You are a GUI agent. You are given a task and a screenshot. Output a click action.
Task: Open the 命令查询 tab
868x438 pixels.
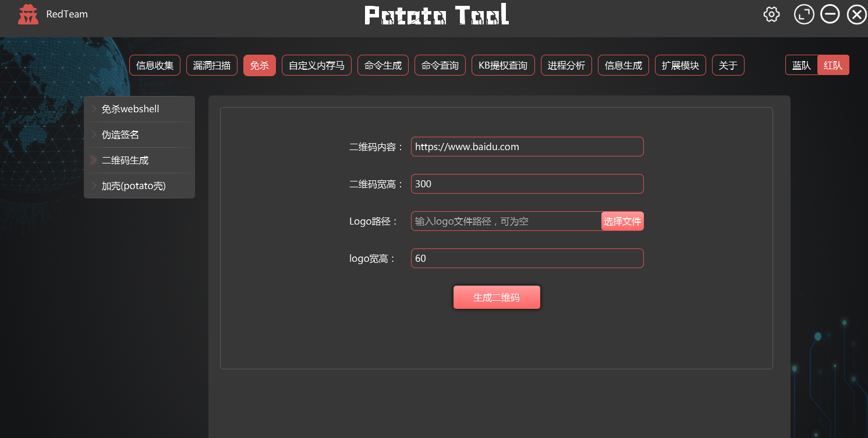[440, 65]
